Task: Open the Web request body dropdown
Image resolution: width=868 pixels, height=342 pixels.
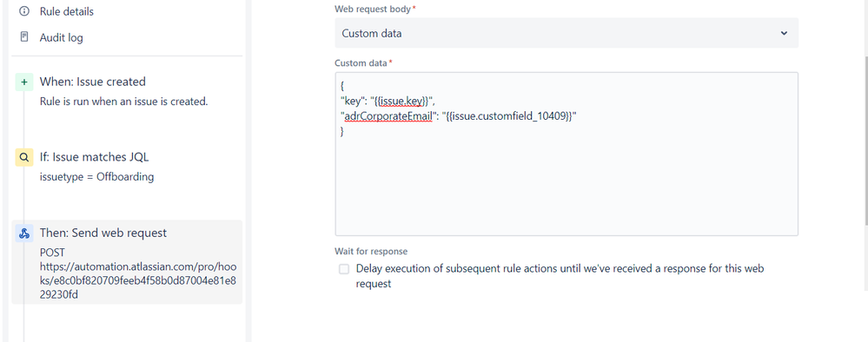Action: coord(567,33)
